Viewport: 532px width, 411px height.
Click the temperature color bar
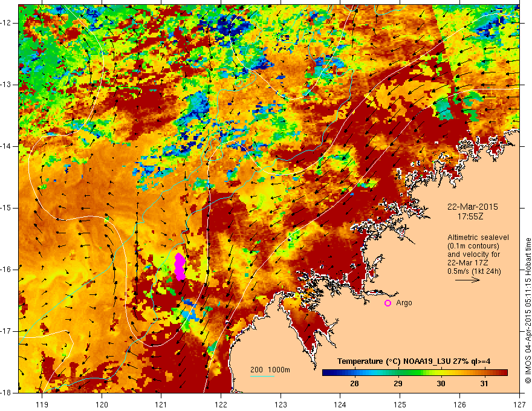click(x=415, y=373)
